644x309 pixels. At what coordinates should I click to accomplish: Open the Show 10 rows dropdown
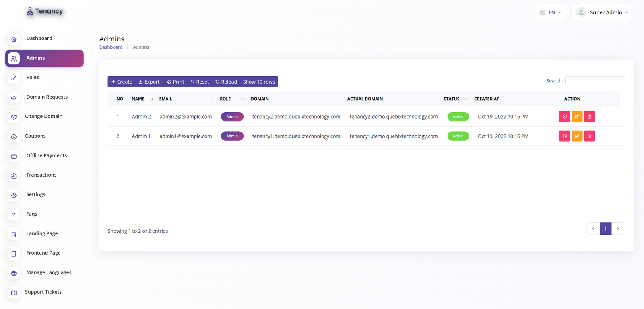[259, 82]
